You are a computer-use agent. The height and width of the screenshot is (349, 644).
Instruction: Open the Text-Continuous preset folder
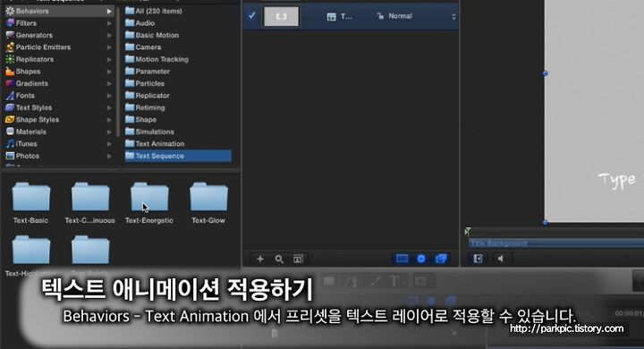click(90, 203)
